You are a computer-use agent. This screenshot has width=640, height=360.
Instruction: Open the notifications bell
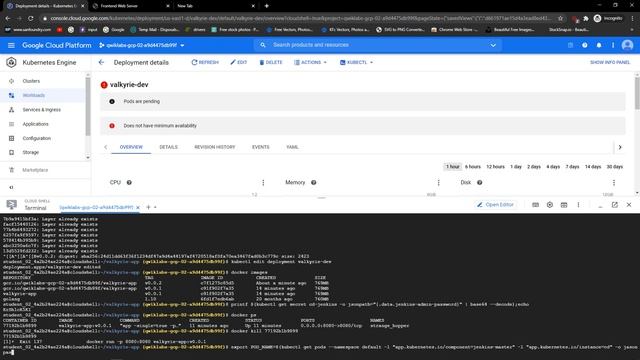[599, 45]
